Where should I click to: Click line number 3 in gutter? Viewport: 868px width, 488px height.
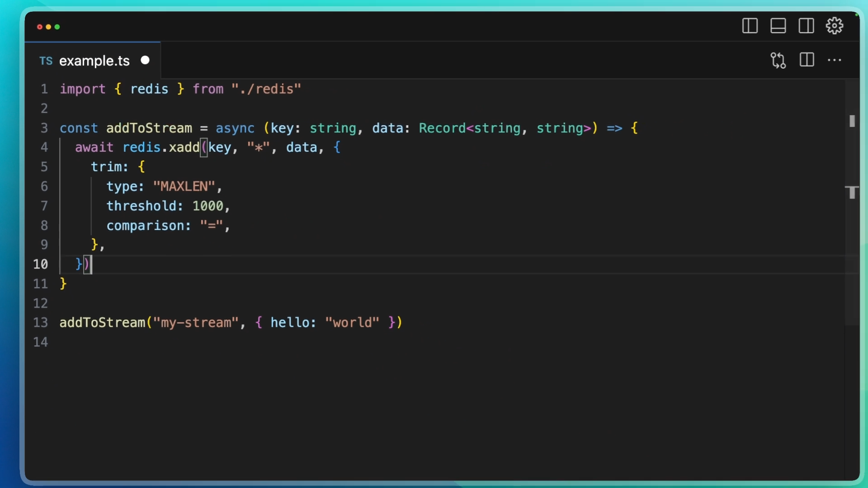(44, 128)
